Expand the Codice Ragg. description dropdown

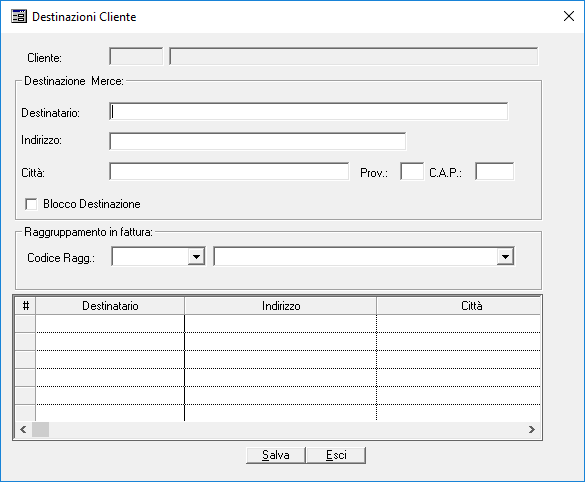(506, 257)
